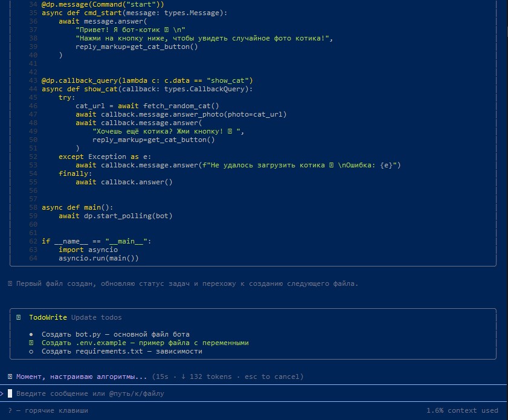Click the empty circle for "requirements.txt" todo
508x420 pixels.
31,352
